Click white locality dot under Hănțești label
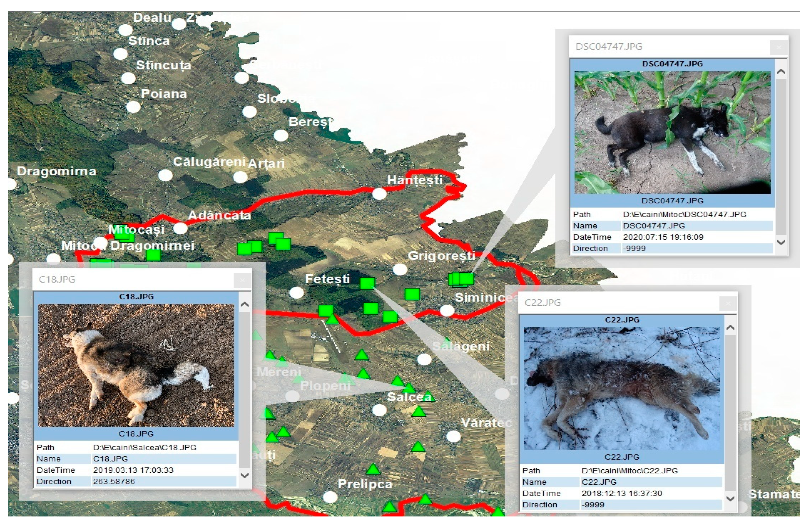Screen dimensions: 812x525 379,194
